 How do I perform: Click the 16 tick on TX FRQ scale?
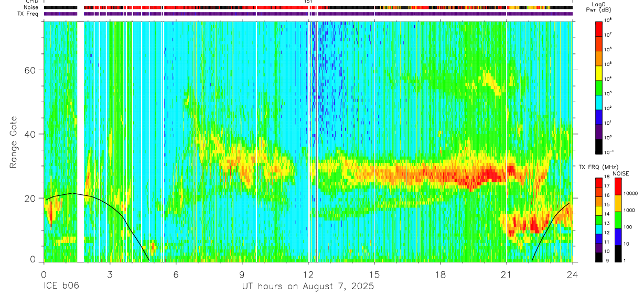coord(608,195)
